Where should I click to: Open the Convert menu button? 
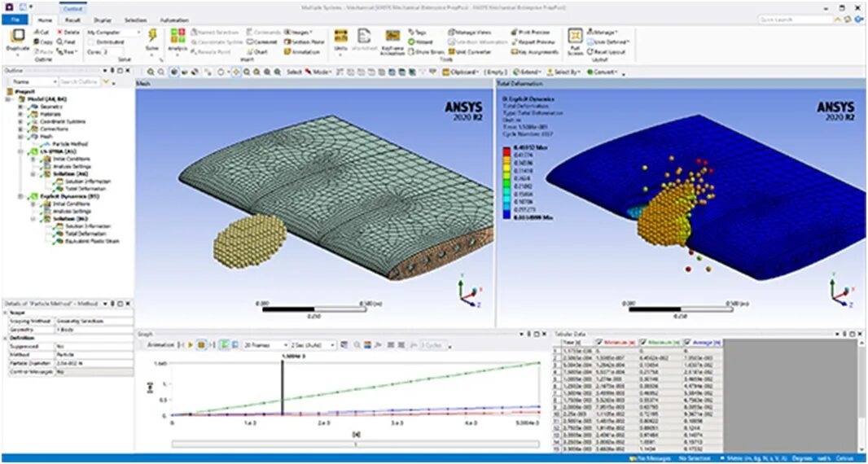point(603,72)
